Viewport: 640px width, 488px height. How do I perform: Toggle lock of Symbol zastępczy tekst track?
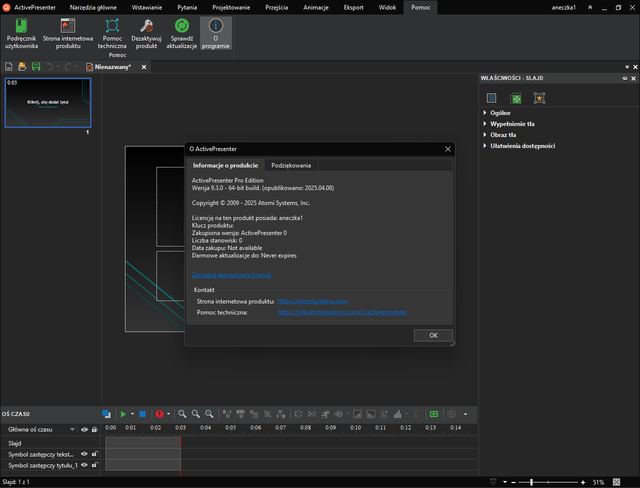pyautogui.click(x=94, y=454)
